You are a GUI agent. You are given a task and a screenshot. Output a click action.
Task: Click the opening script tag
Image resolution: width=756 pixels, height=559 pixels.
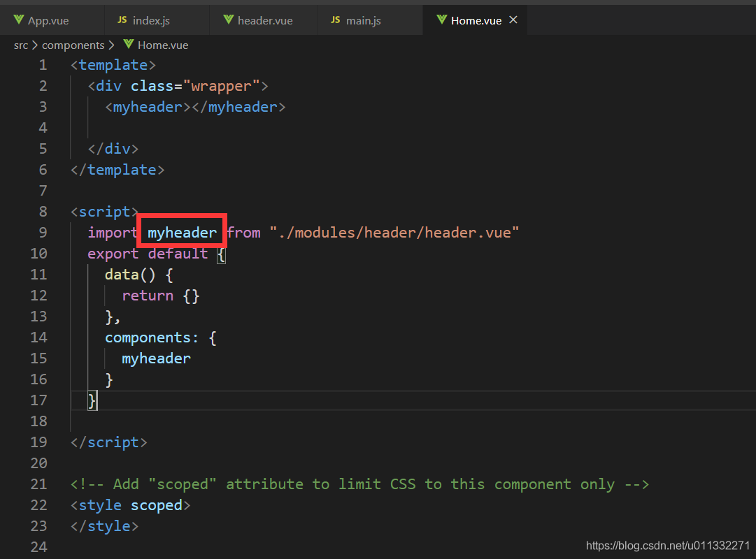(105, 212)
